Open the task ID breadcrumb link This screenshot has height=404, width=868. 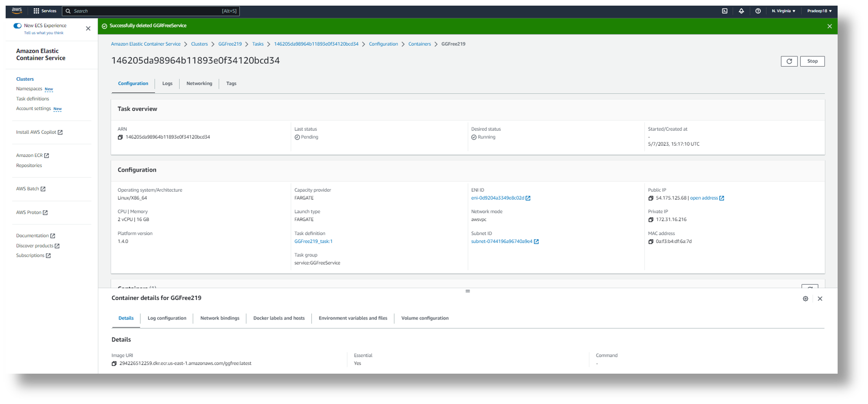click(316, 44)
